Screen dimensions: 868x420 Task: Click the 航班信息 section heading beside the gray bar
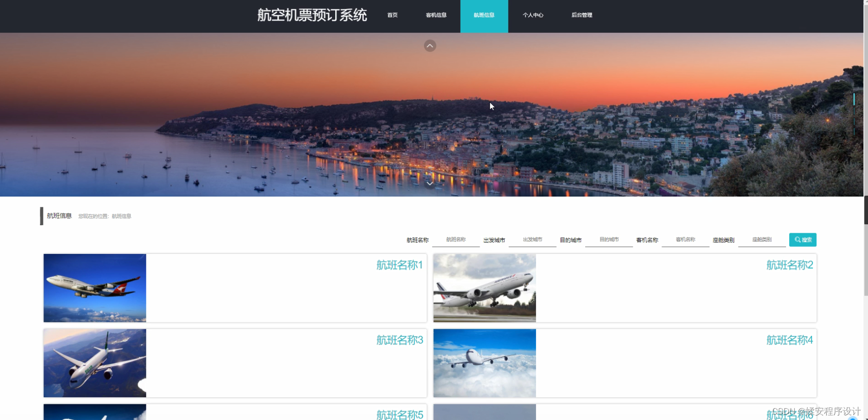(59, 216)
